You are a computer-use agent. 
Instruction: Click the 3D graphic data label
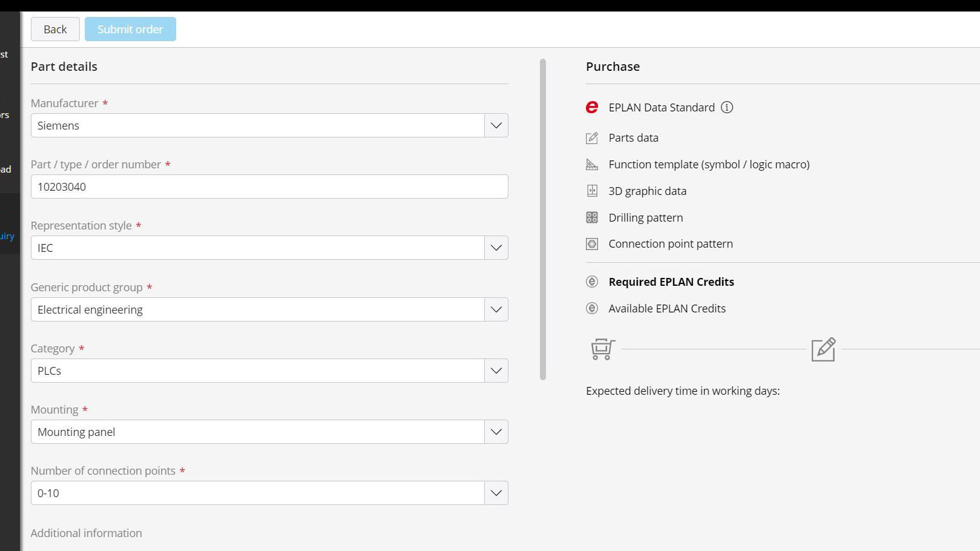pos(647,191)
